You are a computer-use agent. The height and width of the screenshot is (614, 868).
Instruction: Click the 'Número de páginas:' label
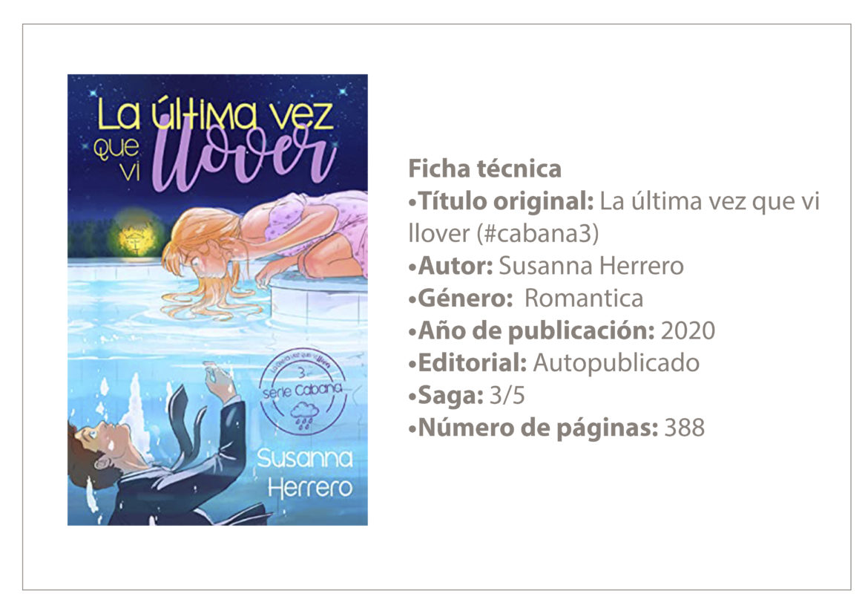pos(533,428)
